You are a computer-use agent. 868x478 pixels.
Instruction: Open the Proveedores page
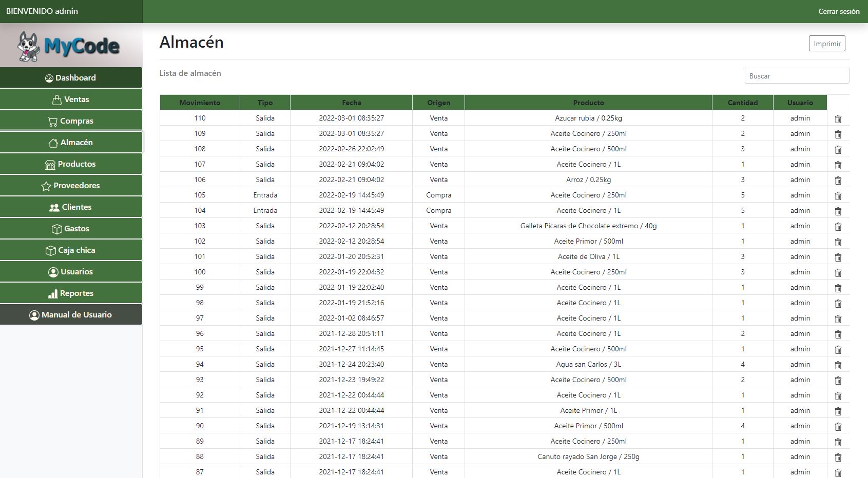pyautogui.click(x=71, y=186)
